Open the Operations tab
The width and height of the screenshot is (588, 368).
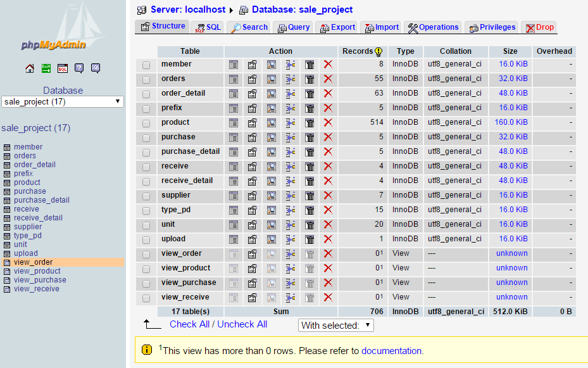click(433, 27)
